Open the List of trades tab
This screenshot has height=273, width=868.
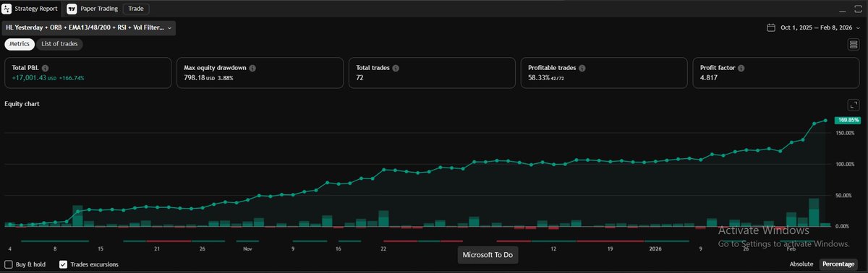click(60, 44)
